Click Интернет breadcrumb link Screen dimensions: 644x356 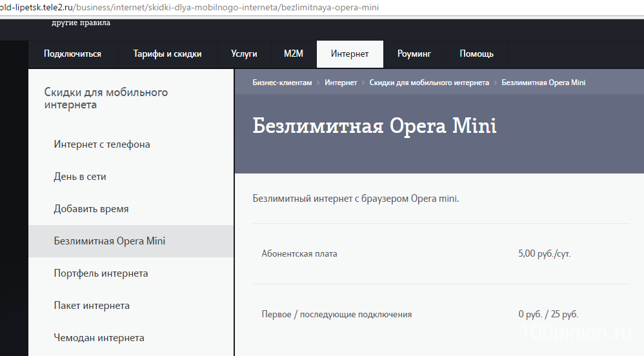341,83
